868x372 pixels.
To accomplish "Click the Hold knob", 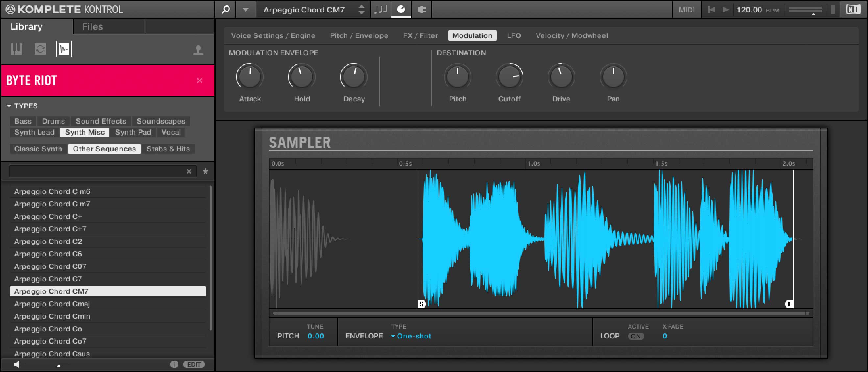I will click(301, 77).
